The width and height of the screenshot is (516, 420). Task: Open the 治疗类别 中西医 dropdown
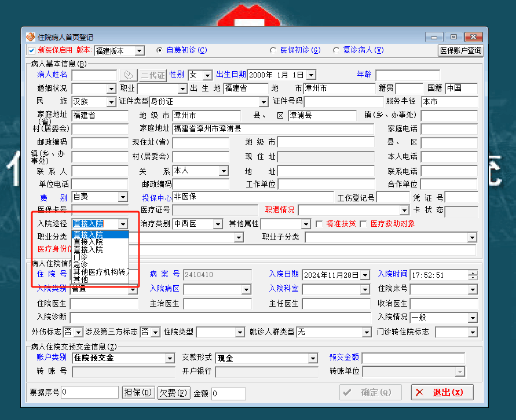coord(218,224)
